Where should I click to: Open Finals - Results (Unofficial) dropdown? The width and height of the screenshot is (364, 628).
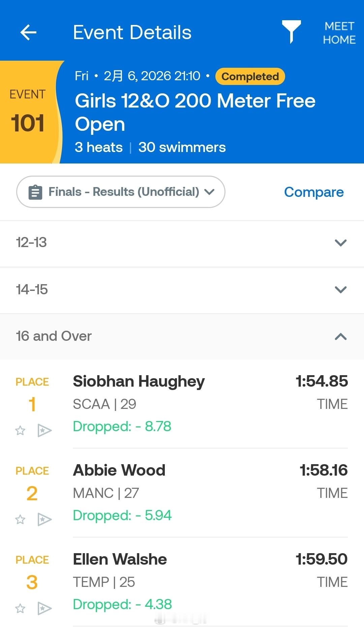(x=121, y=192)
